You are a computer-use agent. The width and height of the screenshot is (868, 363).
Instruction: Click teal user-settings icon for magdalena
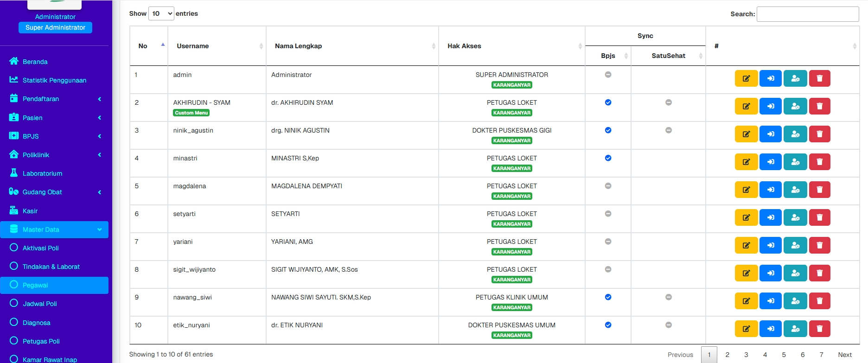click(x=795, y=190)
